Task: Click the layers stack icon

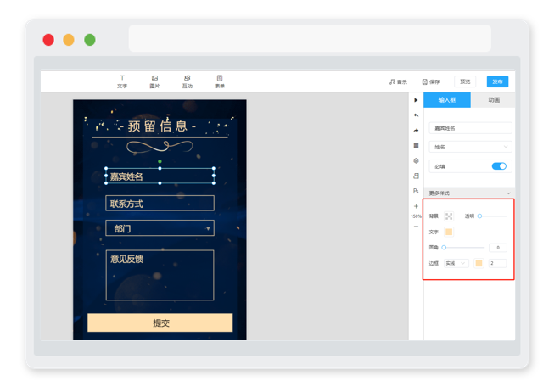Action: pyautogui.click(x=416, y=160)
